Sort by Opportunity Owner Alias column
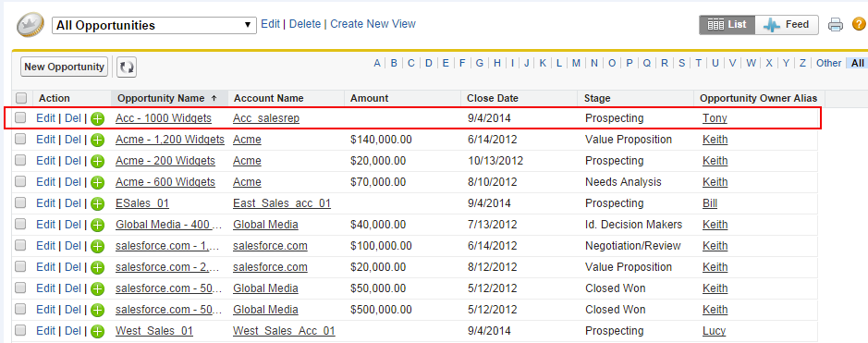868x343 pixels. click(758, 99)
